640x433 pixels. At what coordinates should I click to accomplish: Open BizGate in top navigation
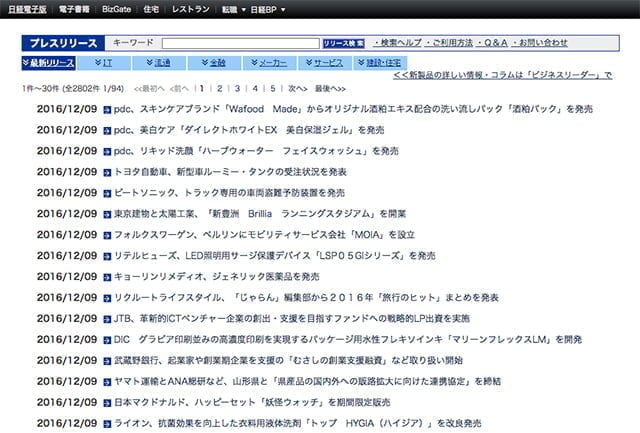pyautogui.click(x=116, y=9)
